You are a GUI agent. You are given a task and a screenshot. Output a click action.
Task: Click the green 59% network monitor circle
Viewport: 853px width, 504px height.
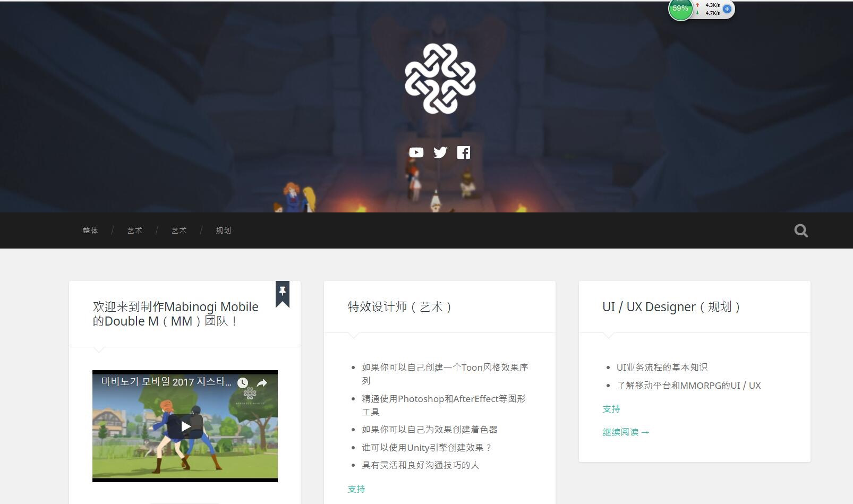[680, 9]
